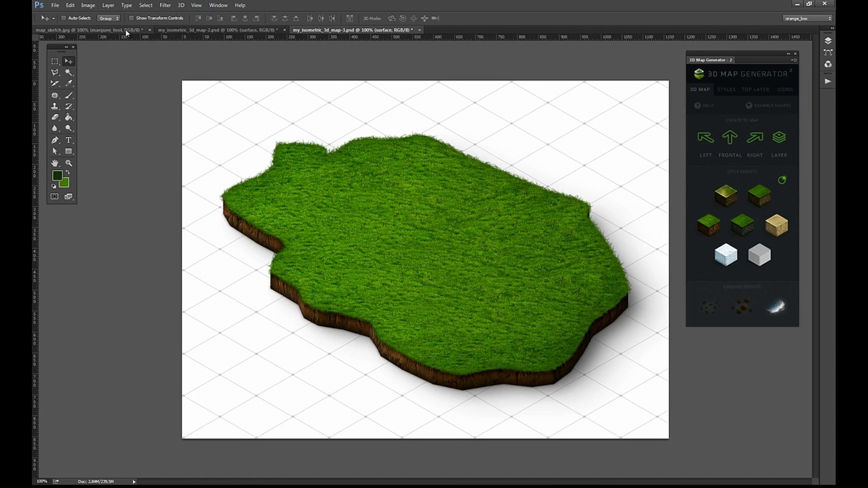Open the Group auto-select dropdown
868x488 pixels.
[109, 18]
